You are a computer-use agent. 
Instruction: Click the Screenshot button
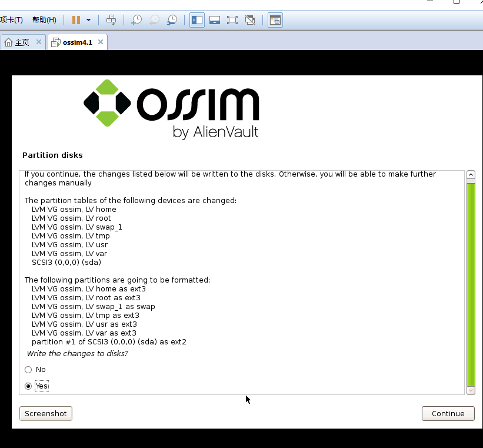45,413
